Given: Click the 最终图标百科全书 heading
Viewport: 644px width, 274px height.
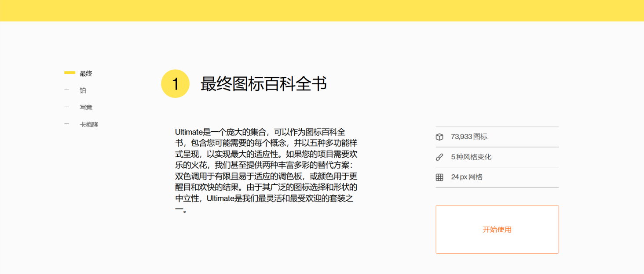Looking at the screenshot, I should tap(263, 83).
